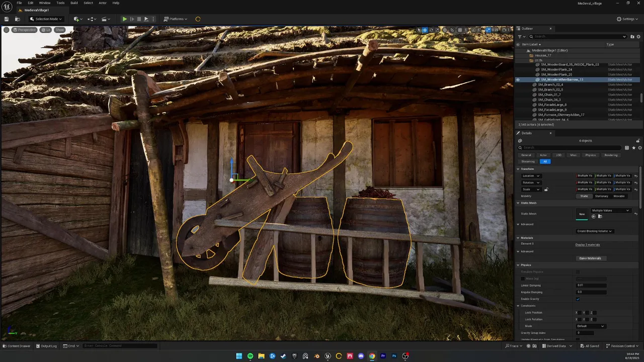The width and height of the screenshot is (644, 362).
Task: Click the Stop simulation square button
Action: 139,19
